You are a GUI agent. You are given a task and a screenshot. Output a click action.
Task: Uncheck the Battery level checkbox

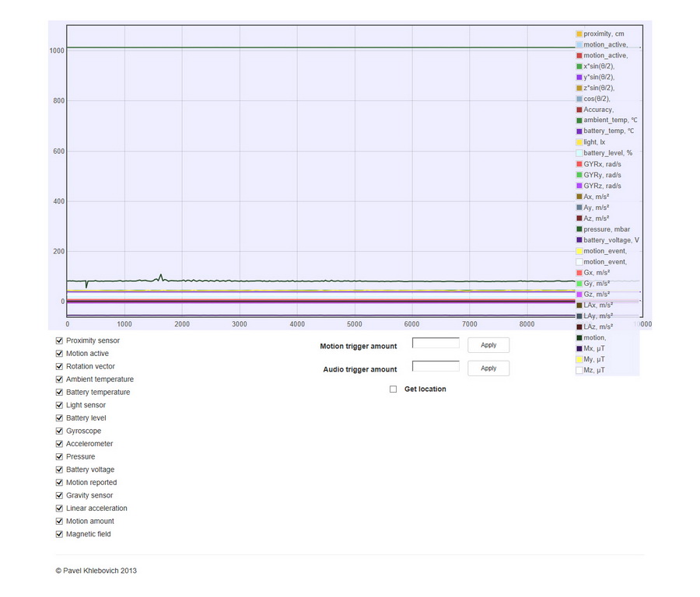pos(59,418)
